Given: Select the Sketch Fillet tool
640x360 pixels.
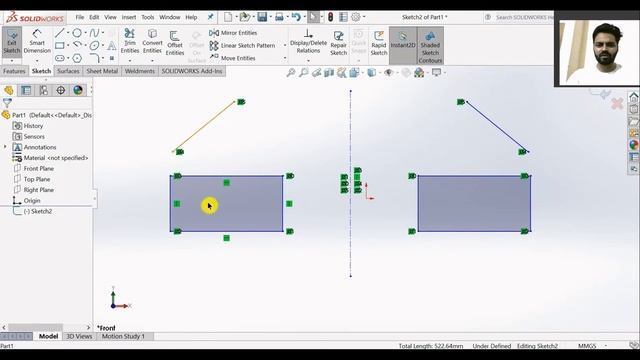Looking at the screenshot, I should (x=94, y=58).
